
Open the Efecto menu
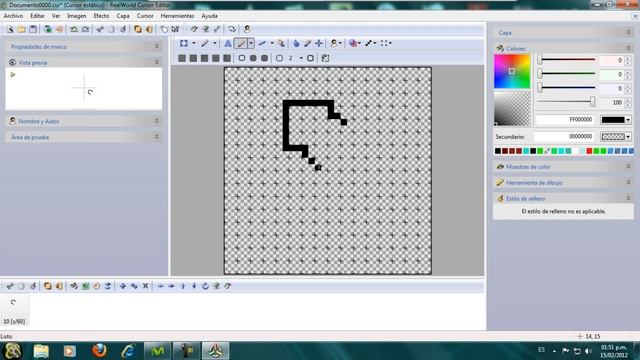[x=101, y=16]
